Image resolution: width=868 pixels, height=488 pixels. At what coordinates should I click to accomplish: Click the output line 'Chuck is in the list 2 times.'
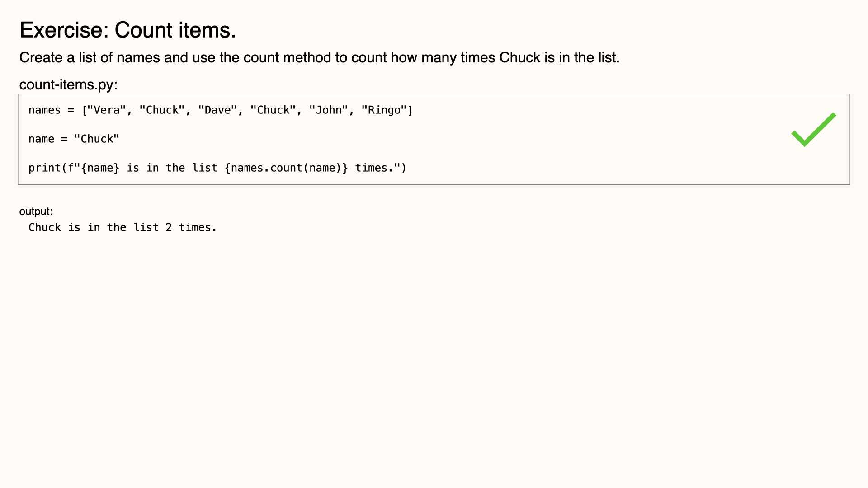tap(123, 228)
